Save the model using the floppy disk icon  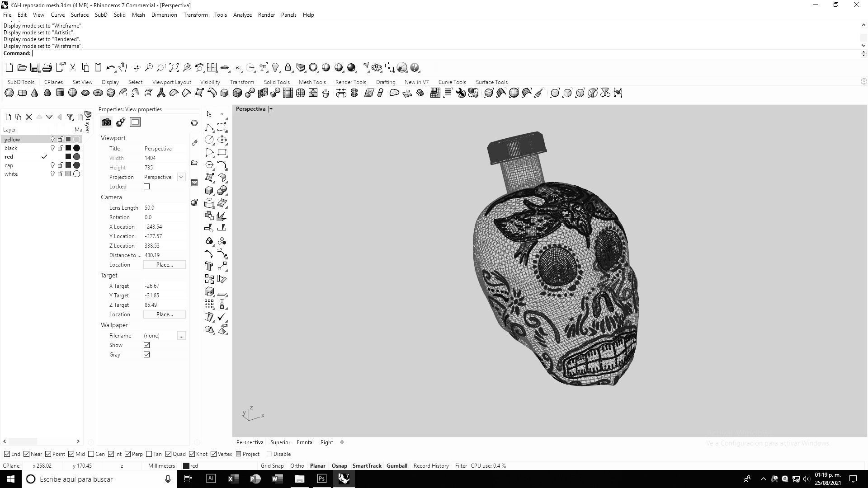pos(34,68)
